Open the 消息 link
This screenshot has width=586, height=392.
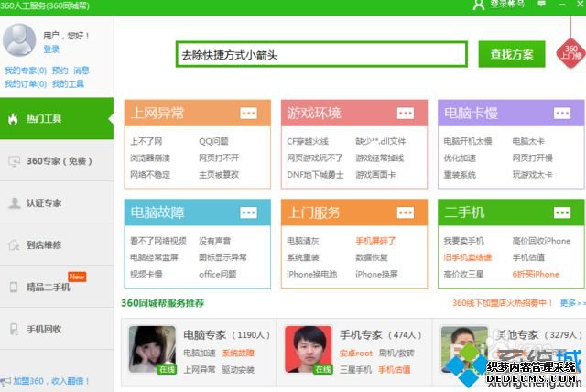coord(81,71)
